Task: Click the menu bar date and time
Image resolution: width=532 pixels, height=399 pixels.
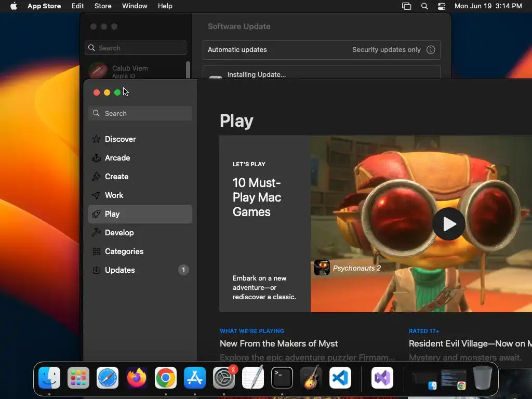Action: pyautogui.click(x=488, y=6)
